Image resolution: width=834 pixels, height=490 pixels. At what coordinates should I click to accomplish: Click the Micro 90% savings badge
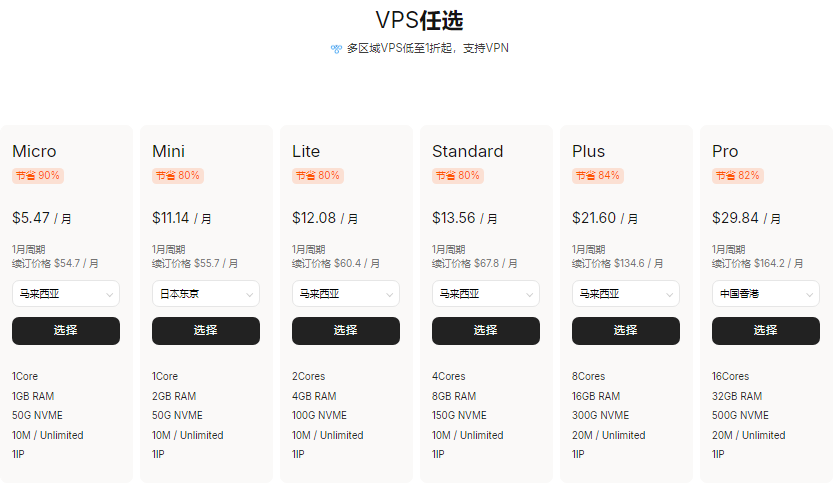coord(37,176)
